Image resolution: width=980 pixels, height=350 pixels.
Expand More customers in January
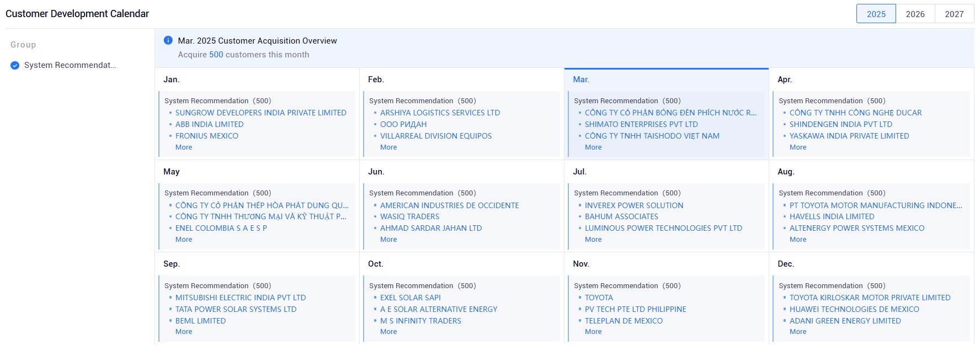coord(184,147)
